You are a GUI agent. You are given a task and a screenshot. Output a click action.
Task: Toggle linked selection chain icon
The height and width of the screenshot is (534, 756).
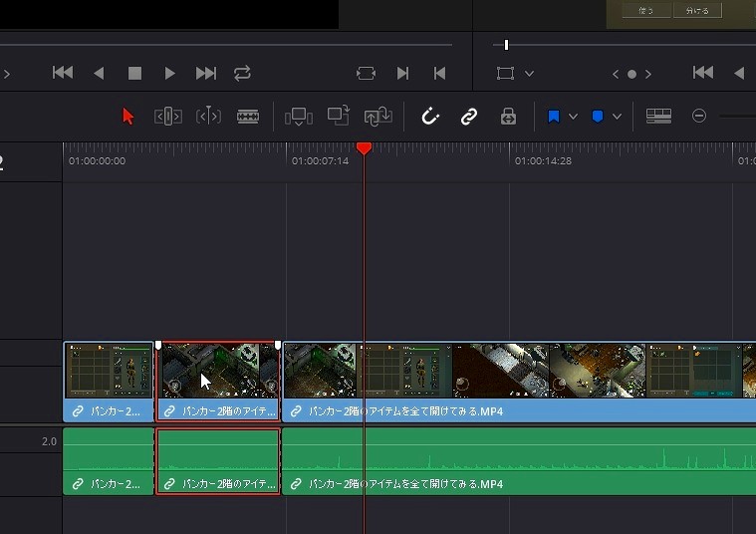coord(469,117)
